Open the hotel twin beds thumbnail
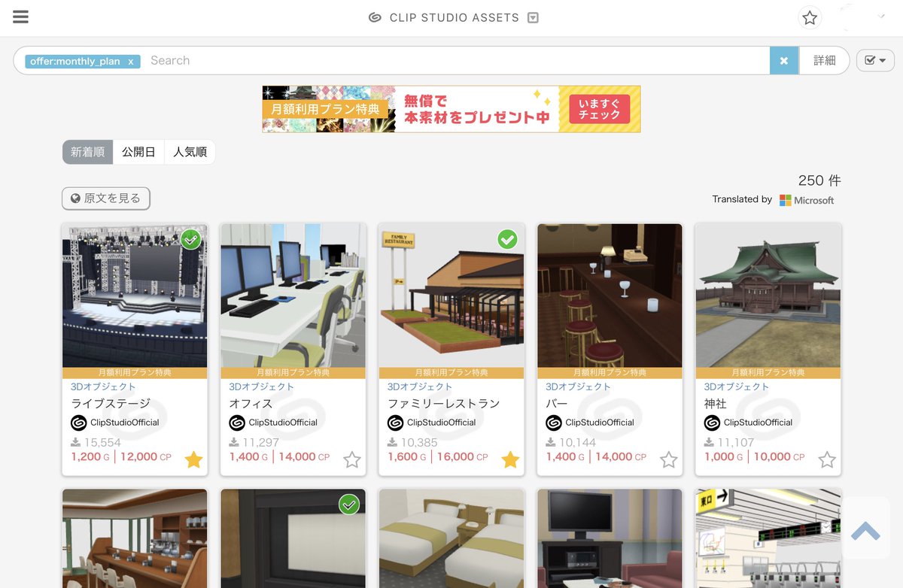The height and width of the screenshot is (588, 903). [451, 538]
